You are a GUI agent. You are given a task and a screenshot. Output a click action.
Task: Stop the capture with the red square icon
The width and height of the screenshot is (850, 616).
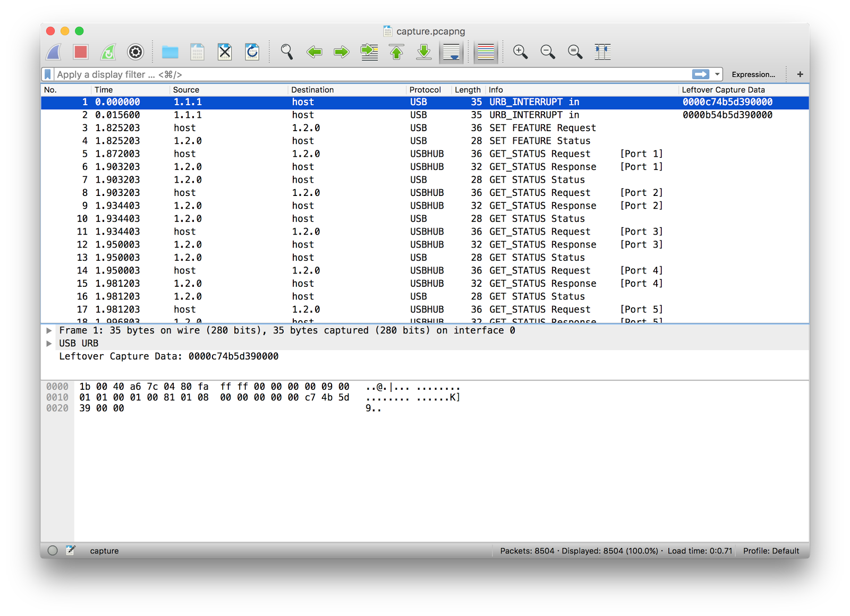81,52
